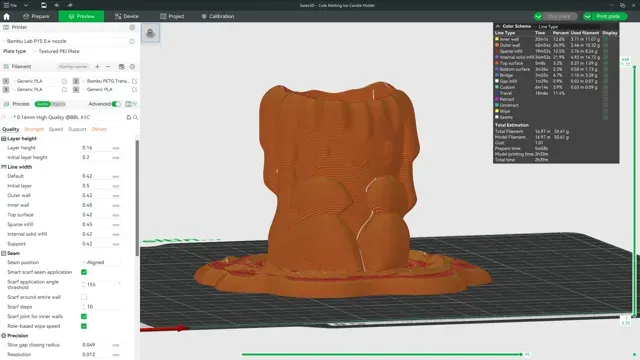
Task: Edit filament 1 Generic PLA preset
Action: pos(64,81)
